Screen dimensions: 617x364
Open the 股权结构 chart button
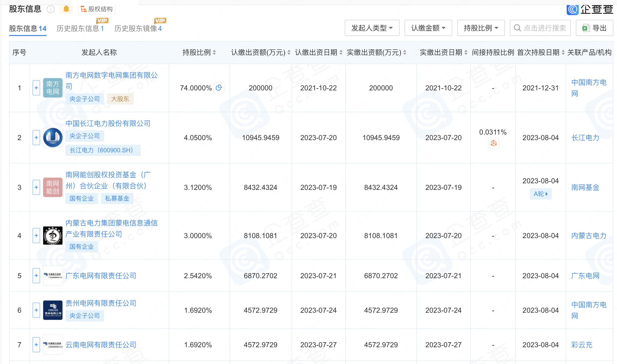(x=97, y=9)
